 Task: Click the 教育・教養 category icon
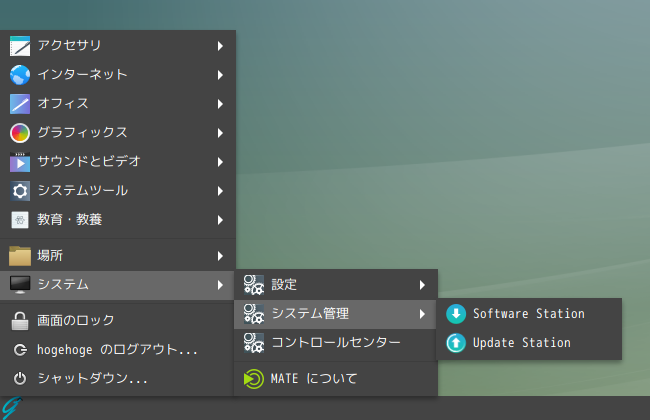[20, 220]
